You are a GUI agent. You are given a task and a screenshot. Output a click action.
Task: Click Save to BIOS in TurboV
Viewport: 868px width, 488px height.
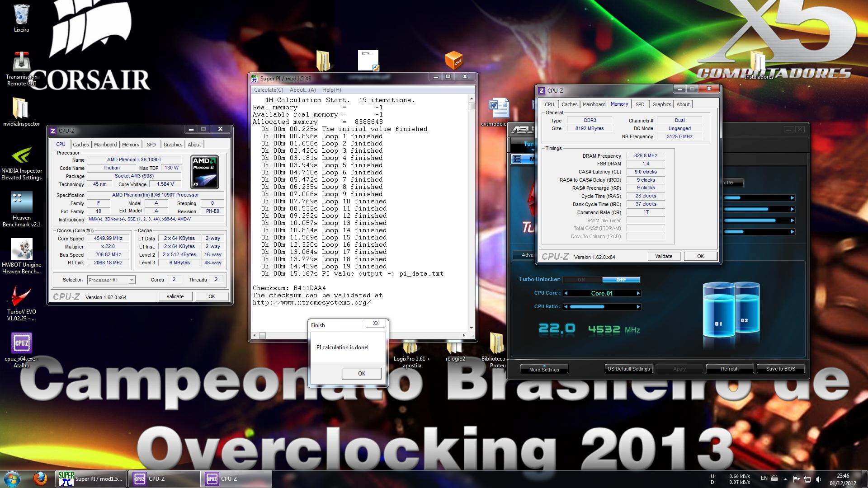(x=780, y=369)
